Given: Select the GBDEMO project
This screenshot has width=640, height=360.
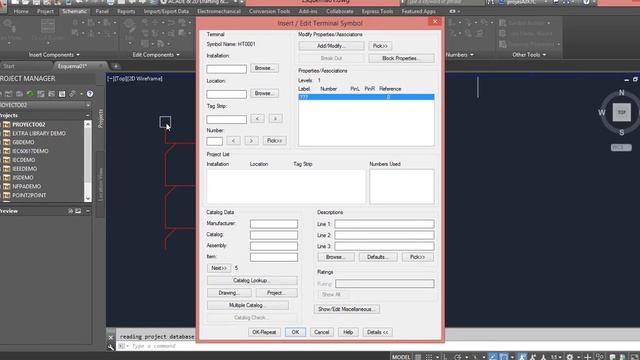Looking at the screenshot, I should coord(23,142).
